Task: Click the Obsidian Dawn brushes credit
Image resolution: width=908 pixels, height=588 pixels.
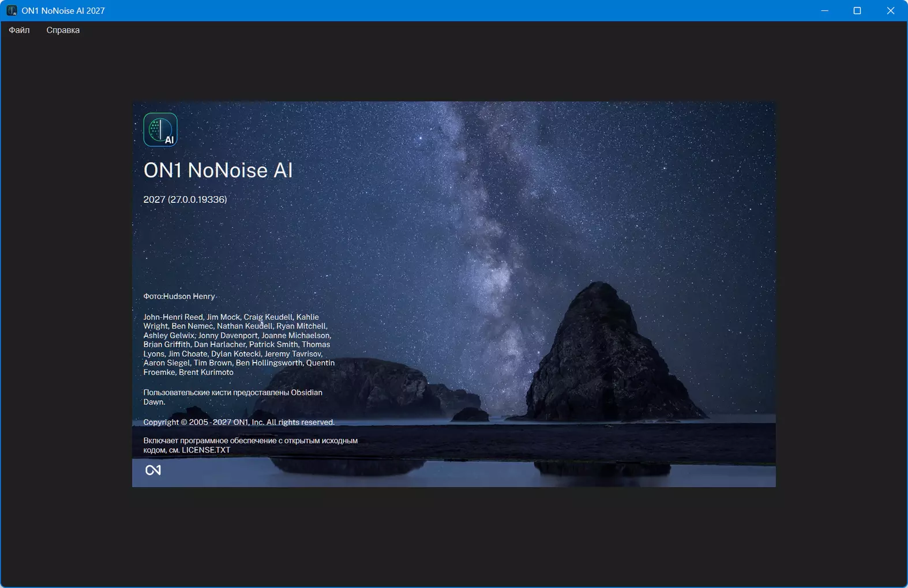Action: coord(232,397)
